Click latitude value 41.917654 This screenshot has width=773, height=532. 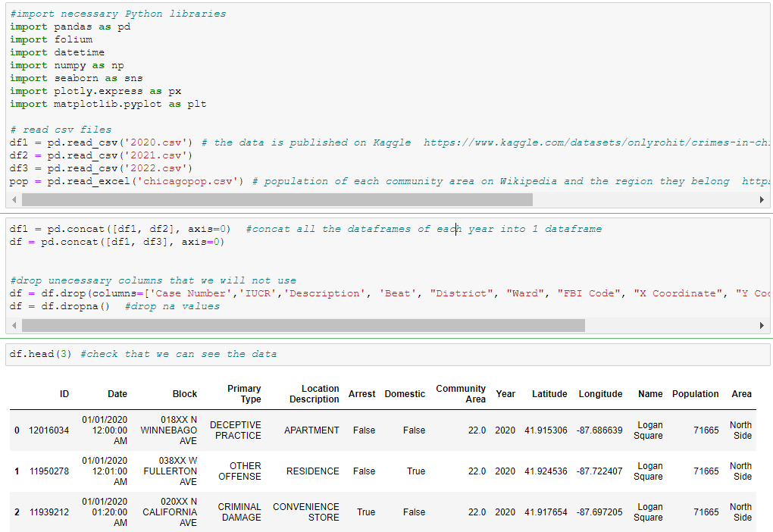coord(546,512)
